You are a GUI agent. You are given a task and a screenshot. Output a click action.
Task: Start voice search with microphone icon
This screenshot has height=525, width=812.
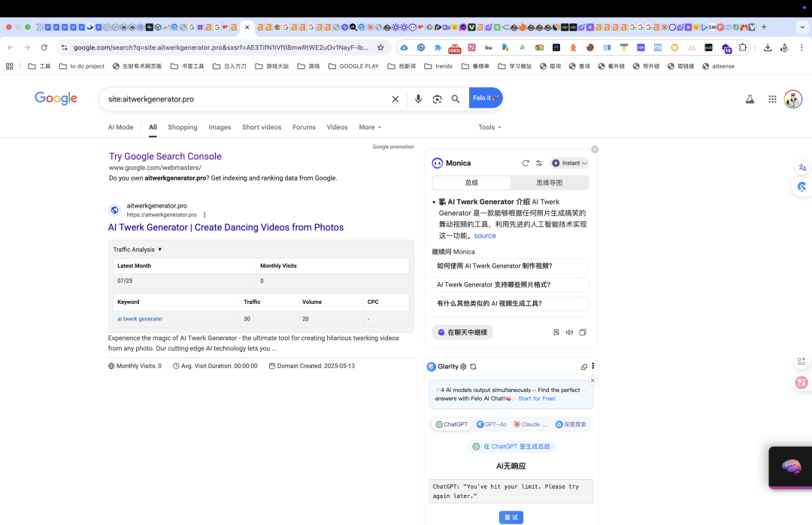(419, 99)
